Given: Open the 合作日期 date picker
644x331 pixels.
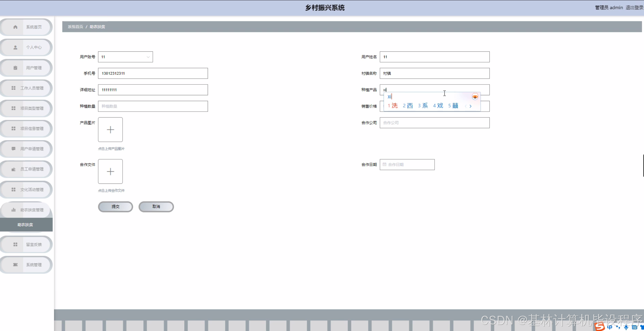Looking at the screenshot, I should [407, 165].
